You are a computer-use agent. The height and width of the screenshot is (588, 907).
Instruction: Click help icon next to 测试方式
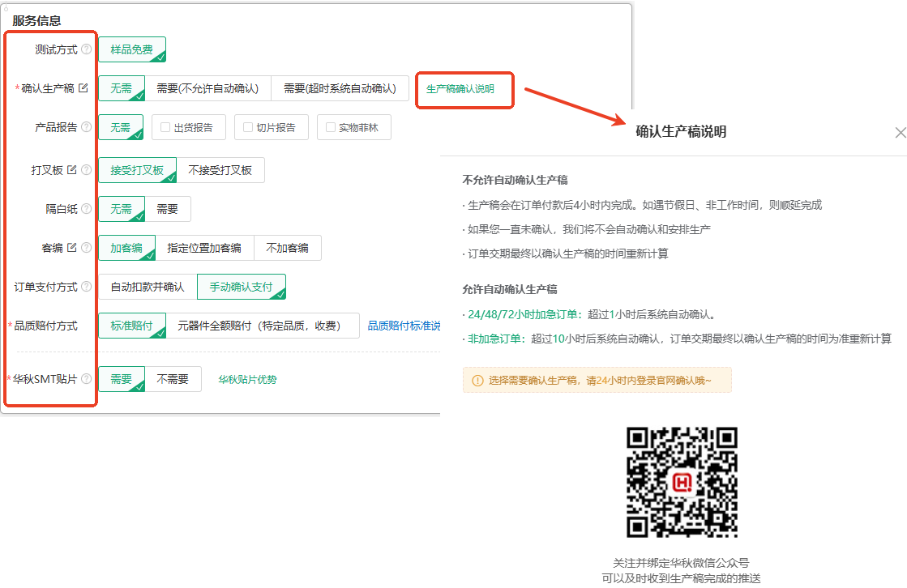click(87, 49)
